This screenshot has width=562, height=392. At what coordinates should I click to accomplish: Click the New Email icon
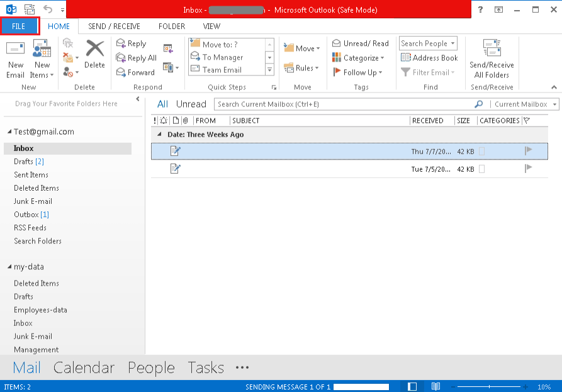pyautogui.click(x=15, y=48)
